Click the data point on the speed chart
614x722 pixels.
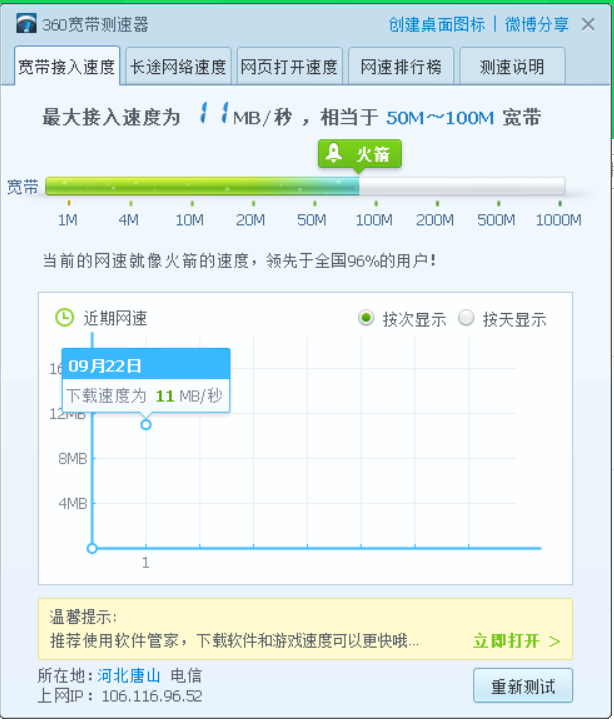coord(146,425)
